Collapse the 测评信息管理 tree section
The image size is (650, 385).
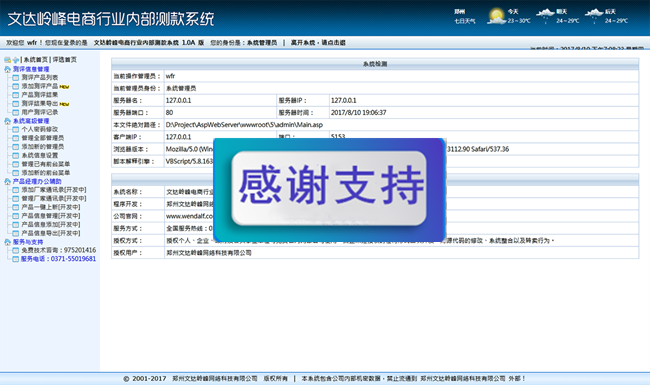7,69
